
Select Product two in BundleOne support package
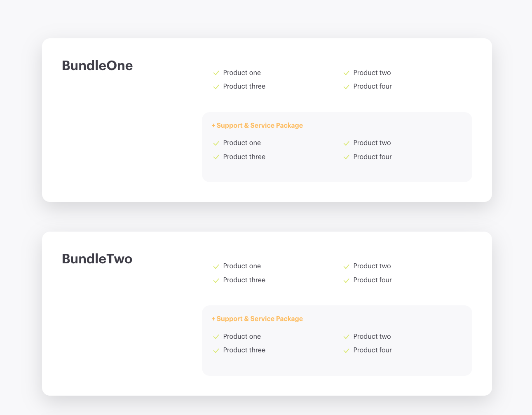pyautogui.click(x=372, y=143)
